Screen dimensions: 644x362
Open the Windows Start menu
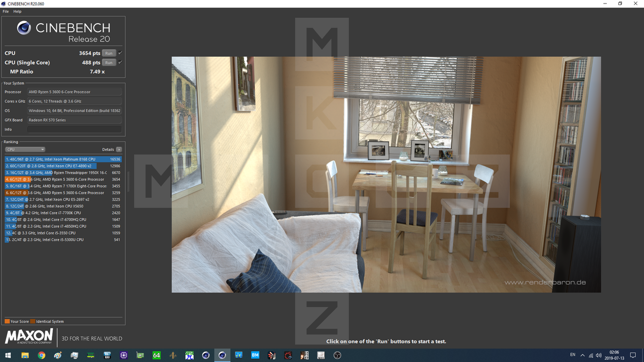(9, 355)
